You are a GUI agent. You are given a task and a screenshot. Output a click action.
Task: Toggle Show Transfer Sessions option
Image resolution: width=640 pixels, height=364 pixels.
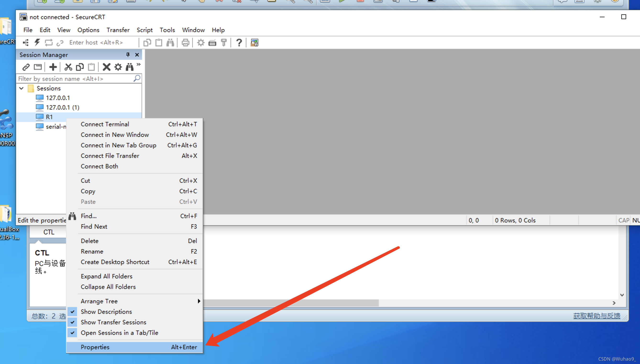(x=113, y=322)
